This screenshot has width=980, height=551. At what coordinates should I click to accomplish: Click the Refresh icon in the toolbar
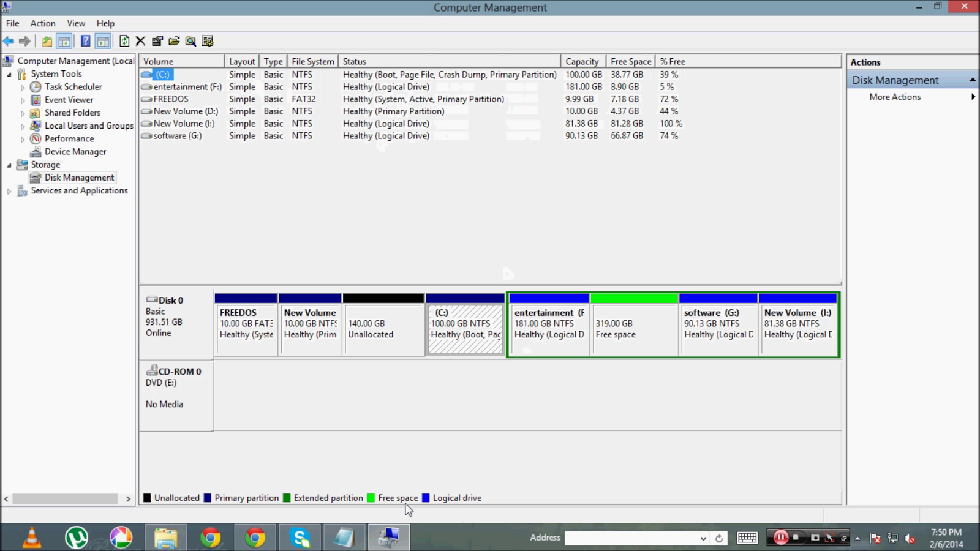124,40
